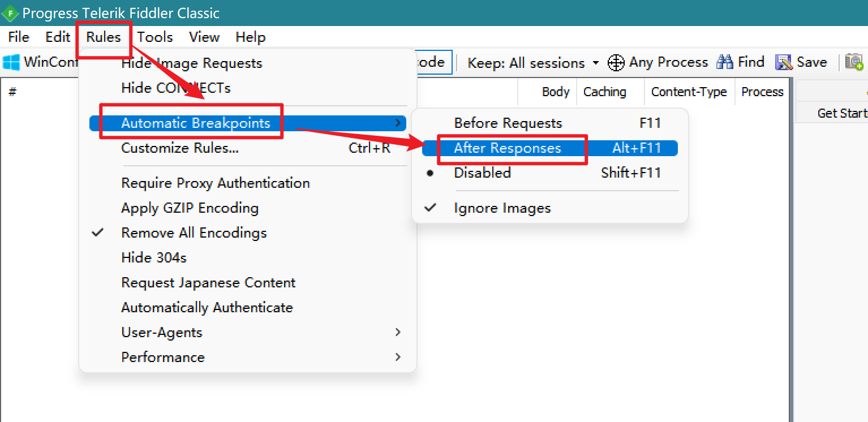Open the File menu
The height and width of the screenshot is (422, 868).
19,37
